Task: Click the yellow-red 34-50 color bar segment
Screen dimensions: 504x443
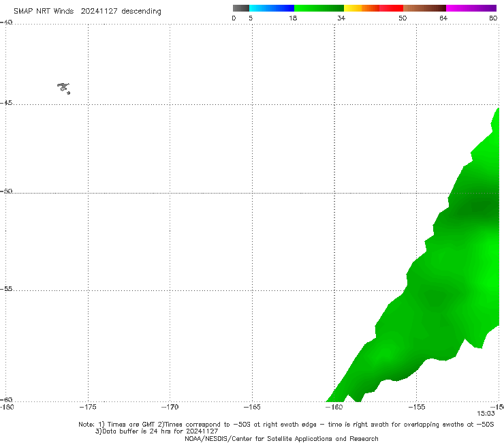Action: click(x=373, y=8)
